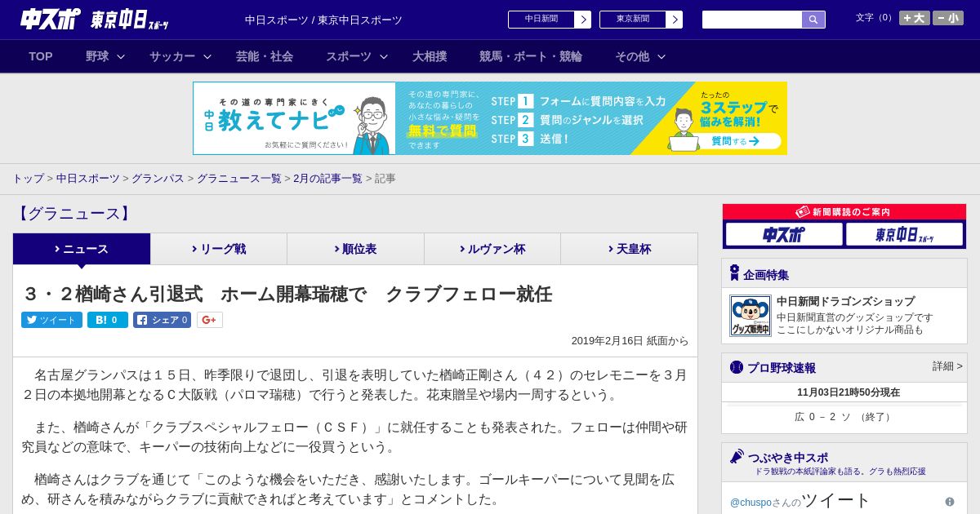Click the グランパス breadcrumb link
The image size is (980, 514).
point(158,179)
